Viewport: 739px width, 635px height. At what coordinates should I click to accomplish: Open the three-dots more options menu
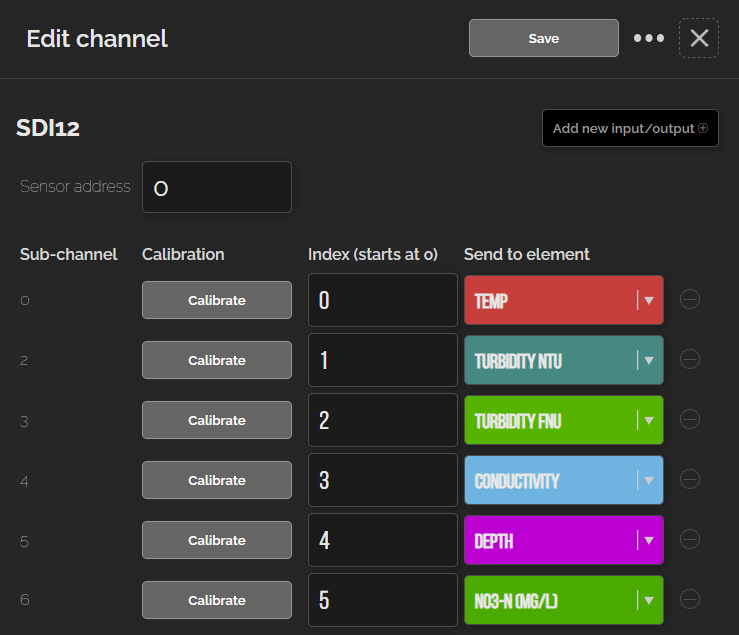coord(649,38)
